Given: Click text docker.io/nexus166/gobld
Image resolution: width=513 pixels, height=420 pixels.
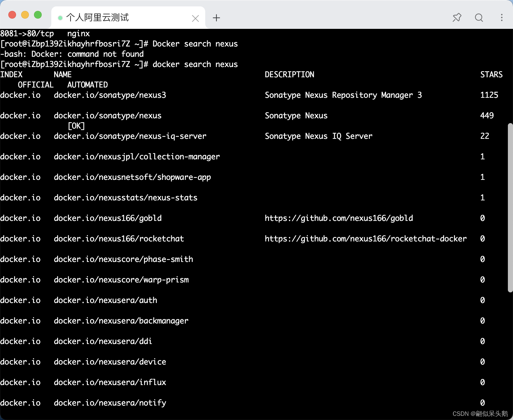Looking at the screenshot, I should click(108, 218).
